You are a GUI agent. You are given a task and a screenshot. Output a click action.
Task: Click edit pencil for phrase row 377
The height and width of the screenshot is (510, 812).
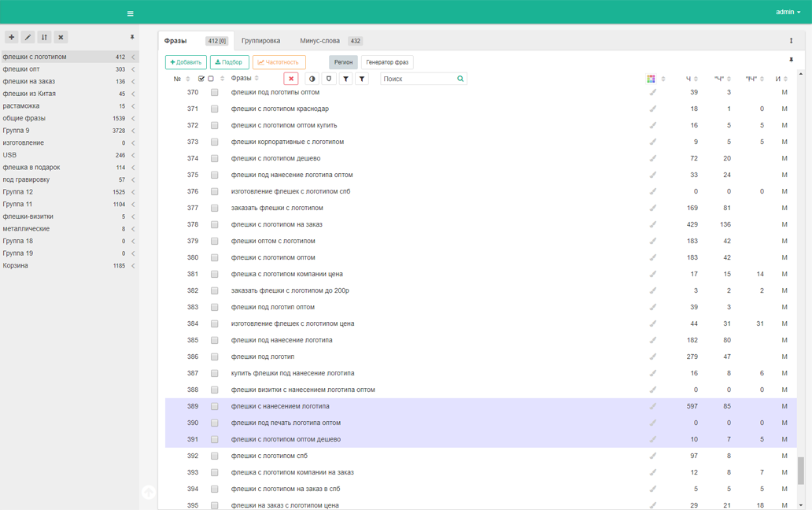[x=652, y=208]
